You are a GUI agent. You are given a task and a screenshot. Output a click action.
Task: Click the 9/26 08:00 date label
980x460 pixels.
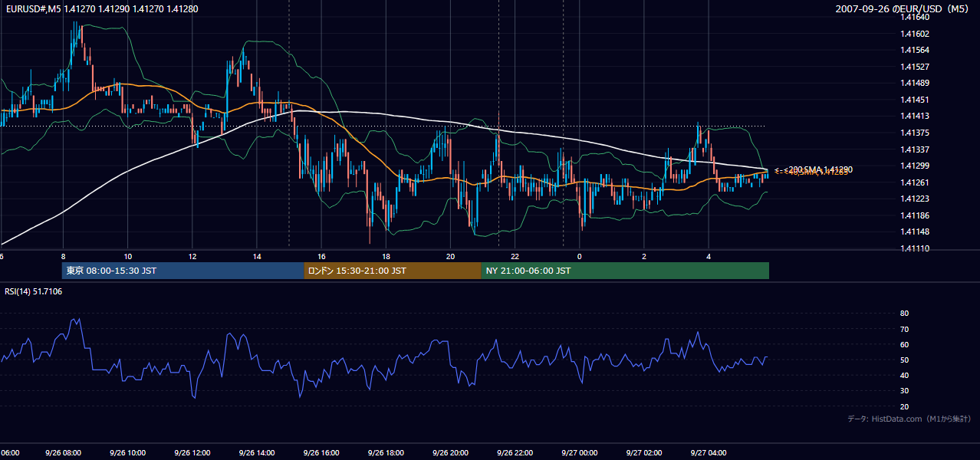pyautogui.click(x=63, y=453)
